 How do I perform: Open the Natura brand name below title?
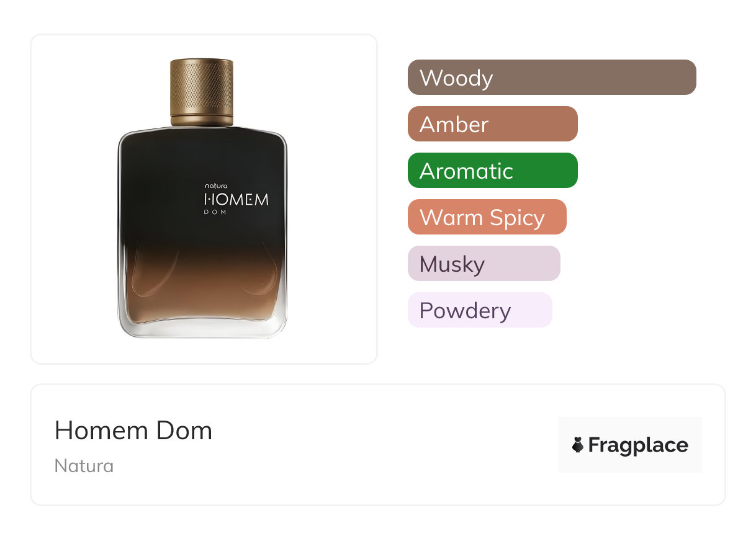click(x=84, y=466)
